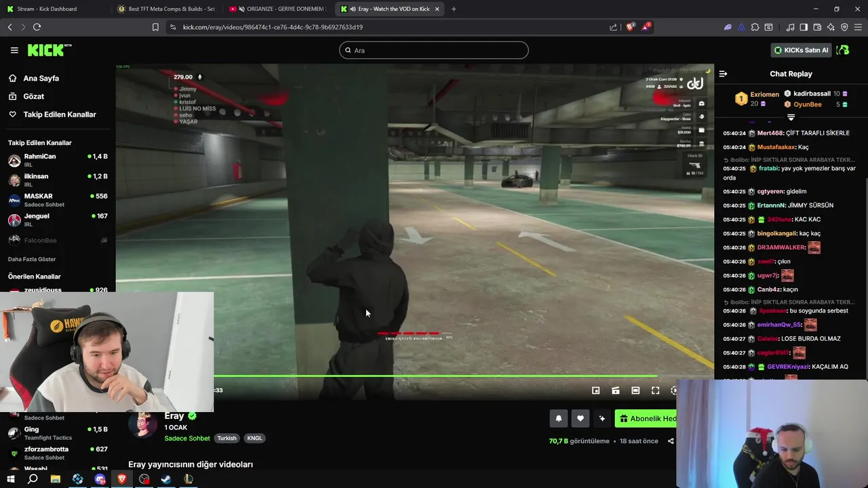Image resolution: width=868 pixels, height=488 pixels.
Task: Open the browser main menu
Action: (x=859, y=27)
